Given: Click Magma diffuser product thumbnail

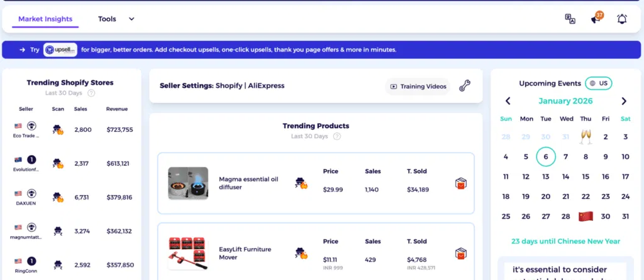Looking at the screenshot, I should (188, 183).
